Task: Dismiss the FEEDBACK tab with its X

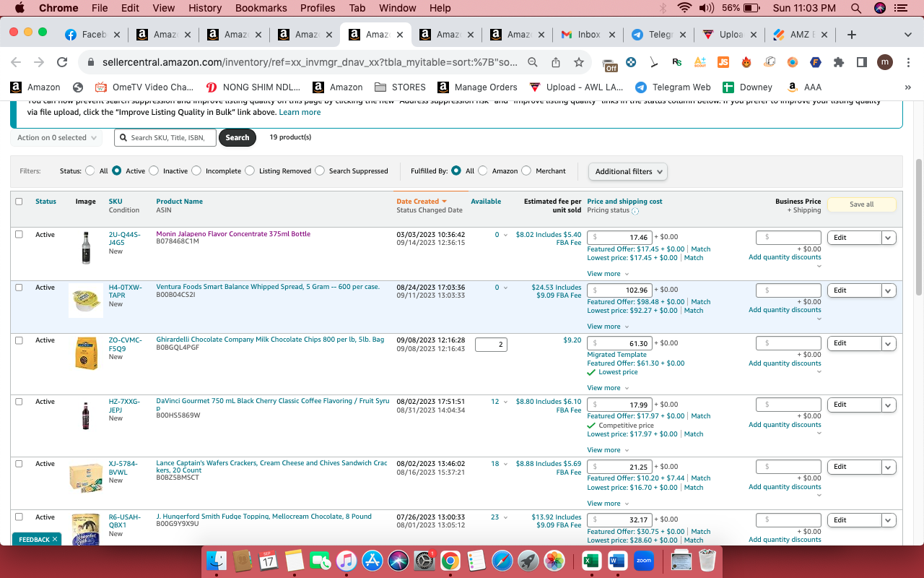Action: point(55,539)
